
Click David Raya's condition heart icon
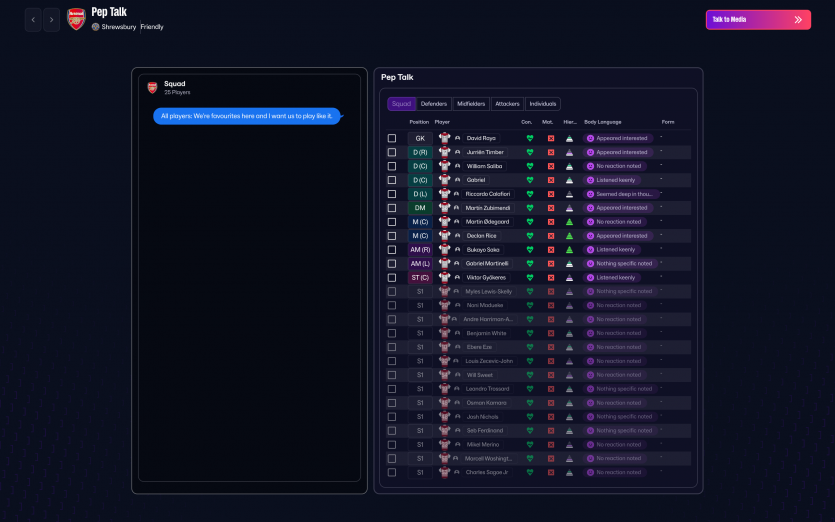(x=530, y=138)
